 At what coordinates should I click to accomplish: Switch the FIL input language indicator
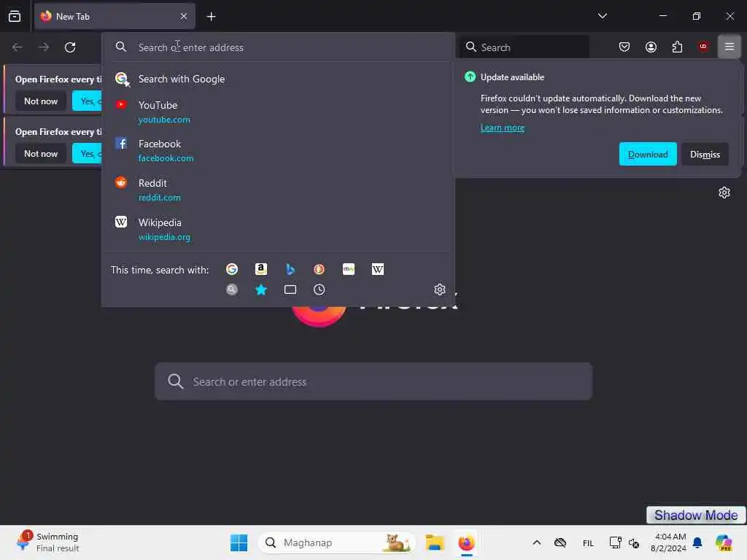[x=589, y=543]
